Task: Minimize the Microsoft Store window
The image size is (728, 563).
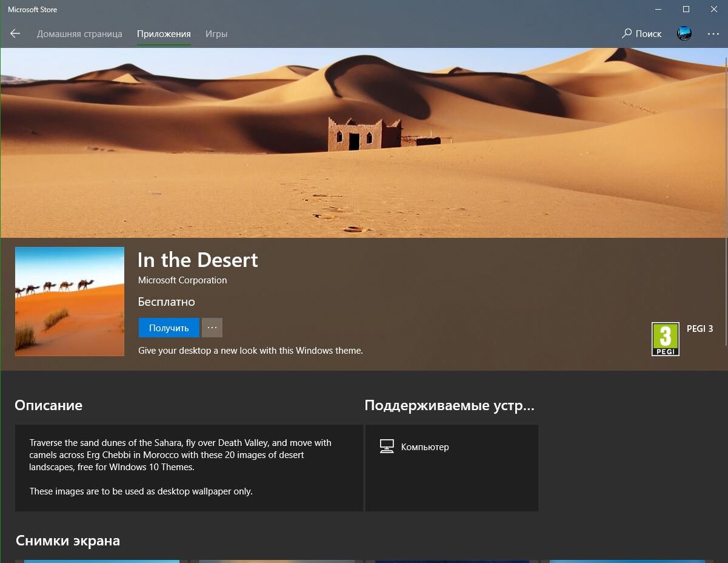Action: click(658, 9)
